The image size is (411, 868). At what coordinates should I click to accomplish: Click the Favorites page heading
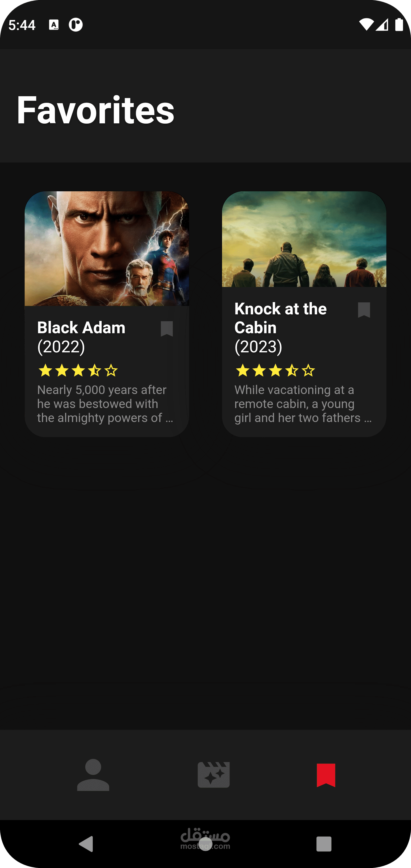[95, 110]
